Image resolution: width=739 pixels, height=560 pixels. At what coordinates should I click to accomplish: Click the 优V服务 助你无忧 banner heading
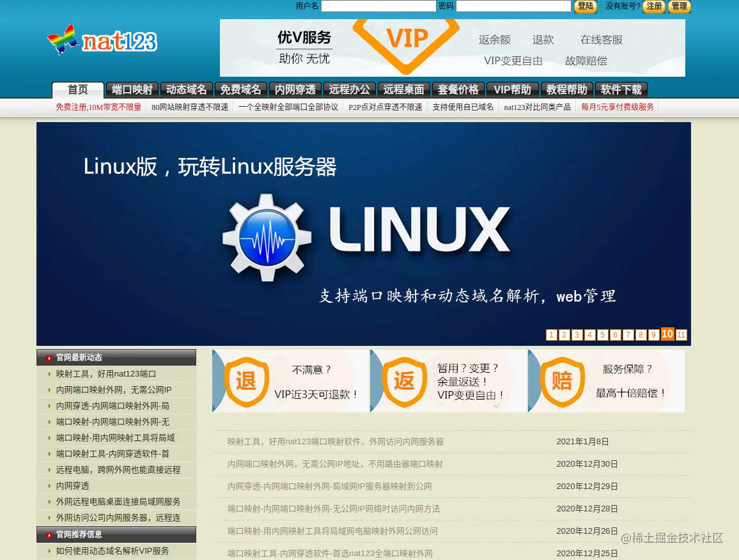click(304, 47)
